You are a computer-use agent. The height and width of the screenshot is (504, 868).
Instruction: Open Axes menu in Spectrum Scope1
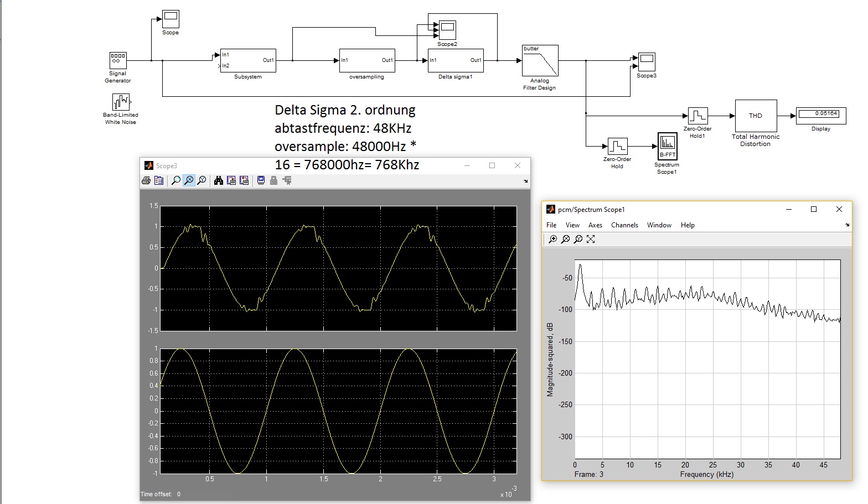[595, 225]
